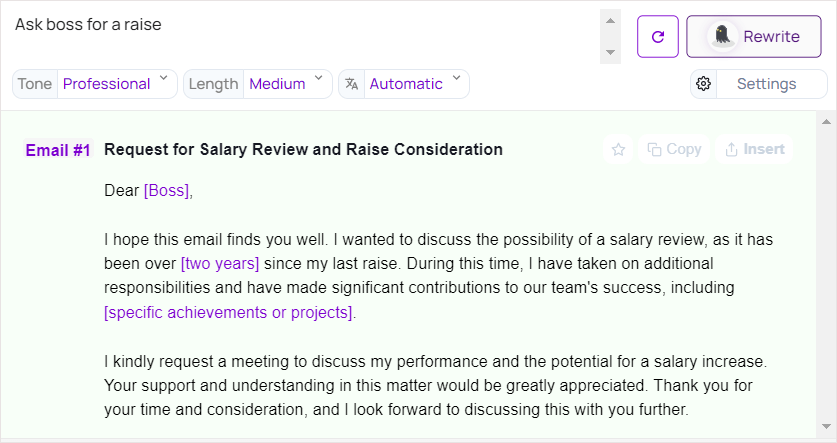837x443 pixels.
Task: Expand the Tone dropdown set to Professional
Action: tap(95, 84)
